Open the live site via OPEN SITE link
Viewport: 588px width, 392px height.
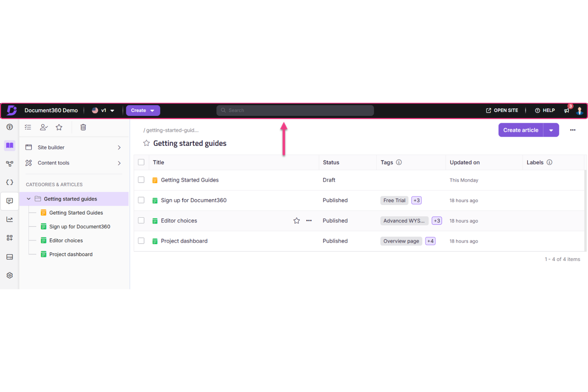click(502, 110)
